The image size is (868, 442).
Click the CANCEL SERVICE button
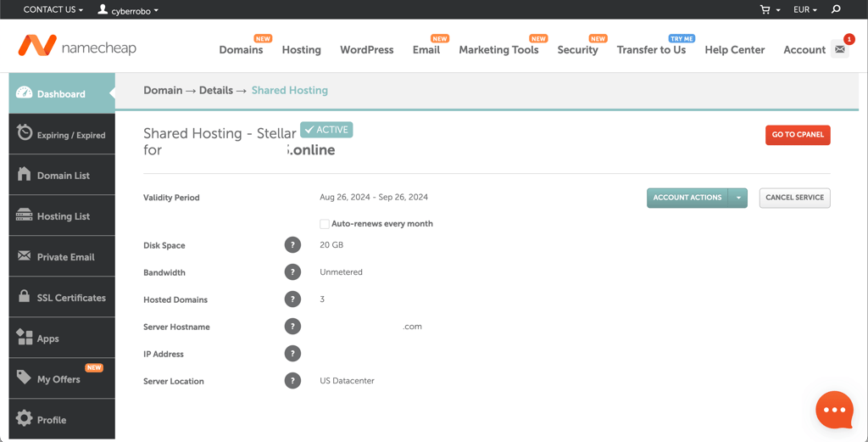tap(794, 198)
